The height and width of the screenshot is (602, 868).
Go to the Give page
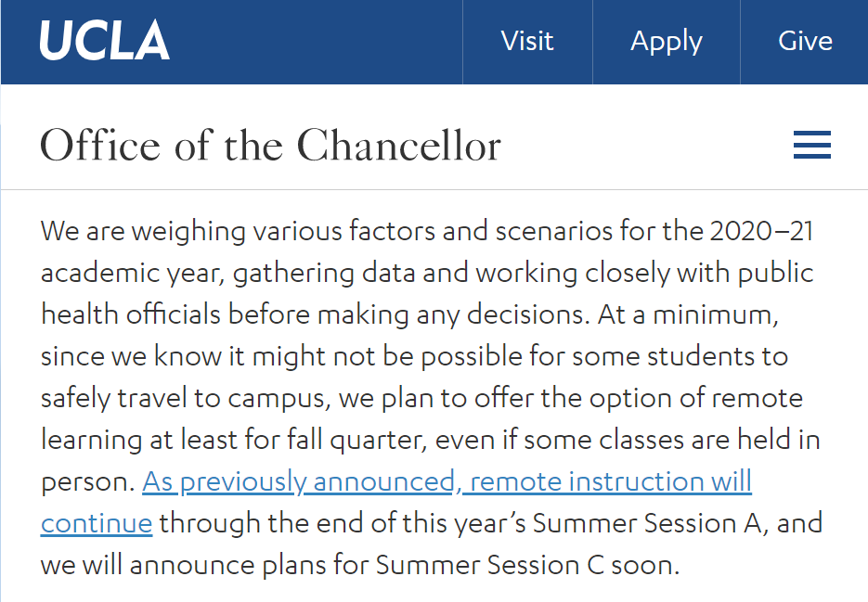[805, 42]
